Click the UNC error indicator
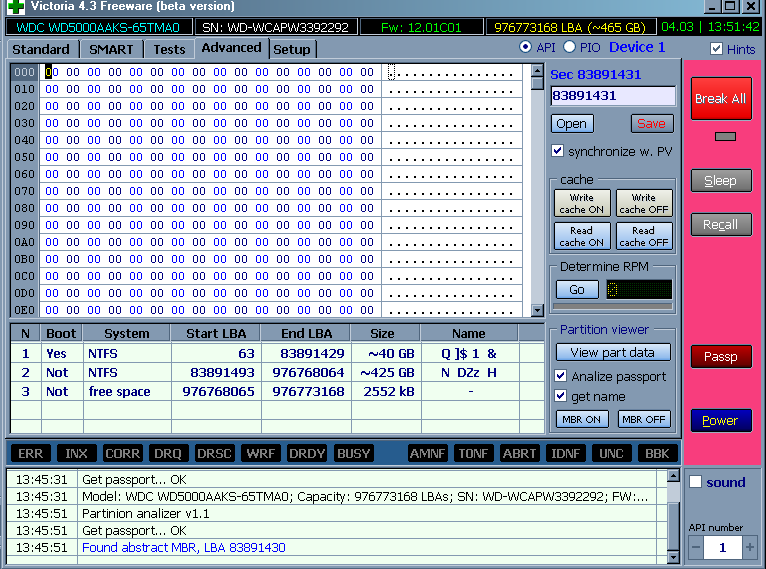The image size is (766, 569). 611,453
